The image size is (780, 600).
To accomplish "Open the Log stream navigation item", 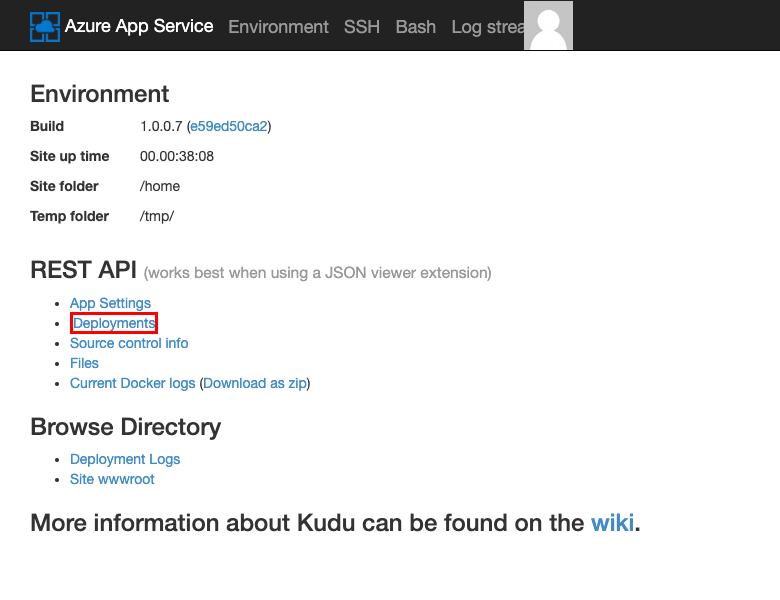I will click(487, 27).
